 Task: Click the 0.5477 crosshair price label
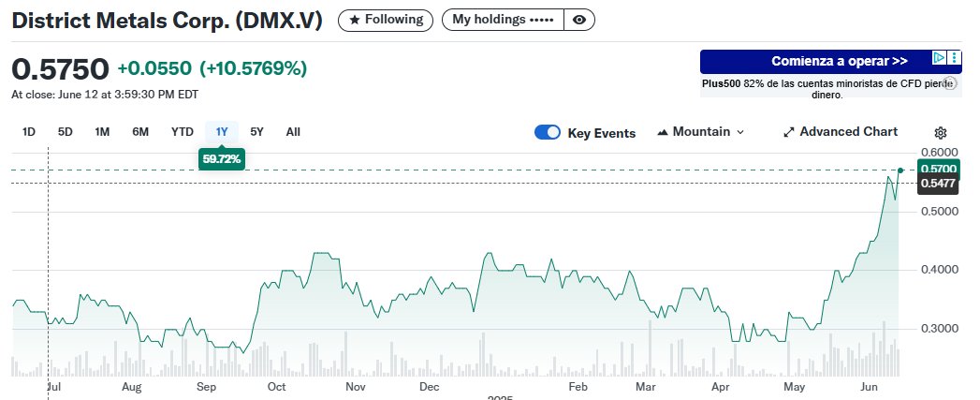tap(938, 184)
